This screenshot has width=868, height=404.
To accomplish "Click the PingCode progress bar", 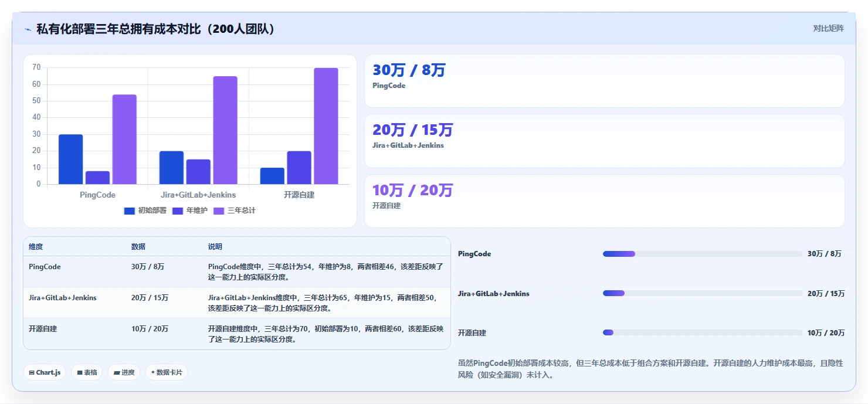I will tap(703, 254).
